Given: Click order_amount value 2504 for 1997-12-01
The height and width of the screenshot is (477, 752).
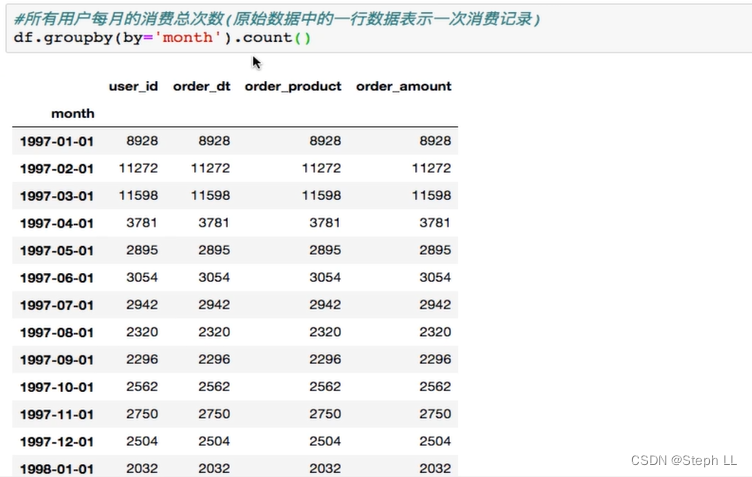Looking at the screenshot, I should [x=435, y=442].
